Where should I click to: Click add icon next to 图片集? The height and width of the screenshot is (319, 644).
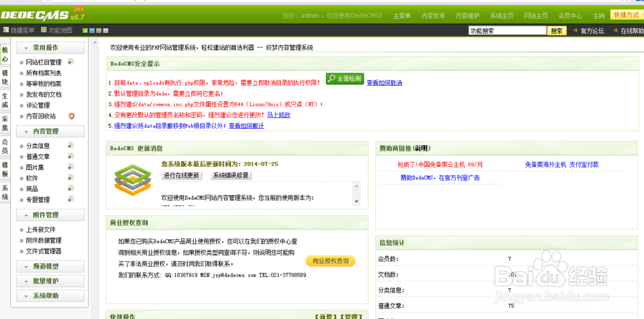(x=71, y=167)
